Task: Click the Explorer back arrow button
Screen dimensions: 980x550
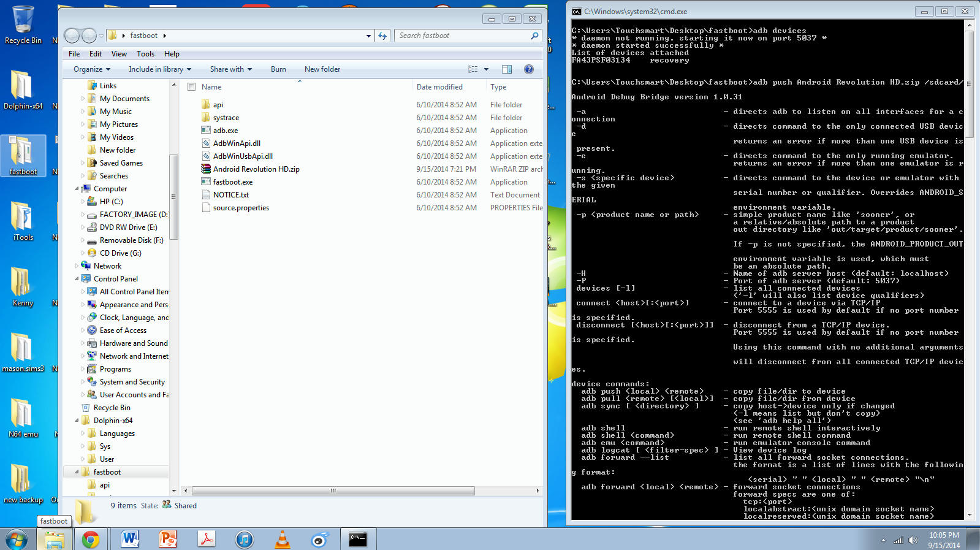Action: pos(72,36)
